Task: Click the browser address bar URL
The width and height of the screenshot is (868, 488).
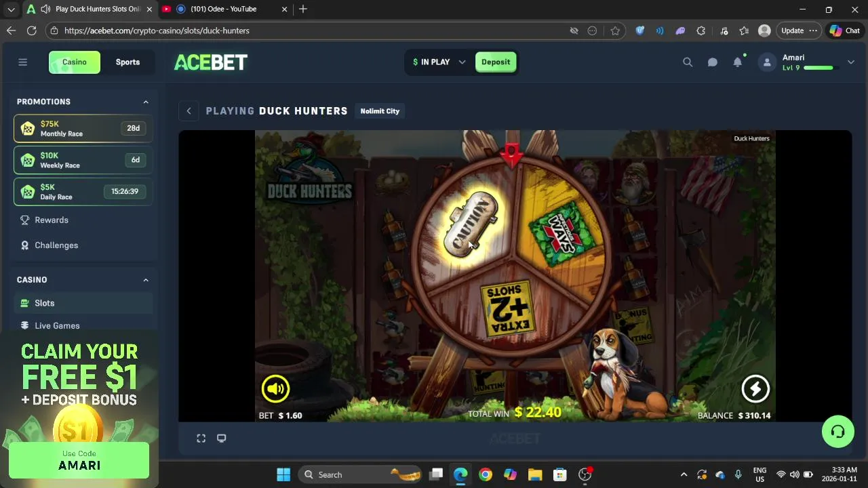Action: [x=157, y=30]
